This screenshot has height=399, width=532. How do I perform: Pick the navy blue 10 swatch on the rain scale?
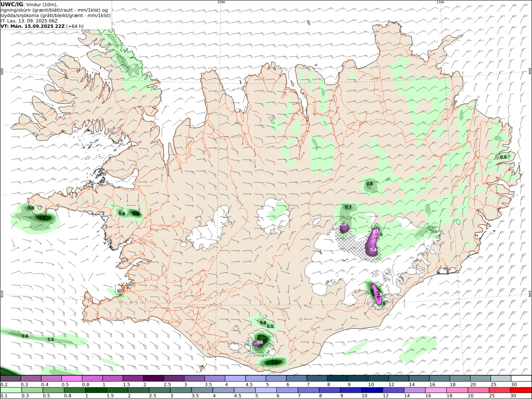pyautogui.click(x=372, y=390)
